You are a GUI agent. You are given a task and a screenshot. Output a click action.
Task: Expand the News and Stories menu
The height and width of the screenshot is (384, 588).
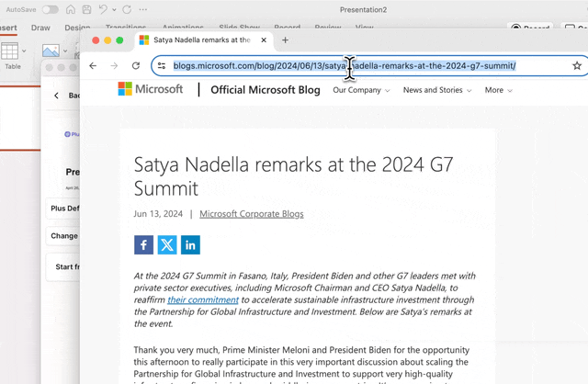(x=437, y=90)
